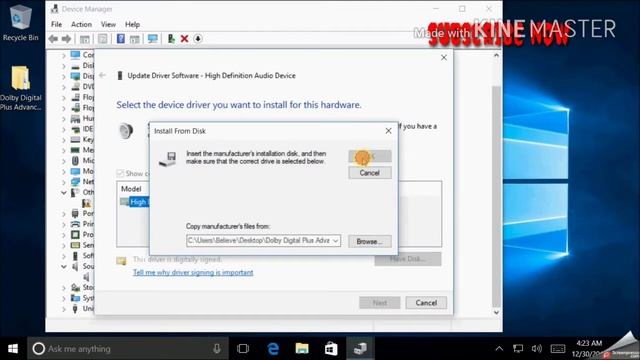The height and width of the screenshot is (360, 640).
Task: Click the Device Manager taskbar button
Action: point(360,349)
